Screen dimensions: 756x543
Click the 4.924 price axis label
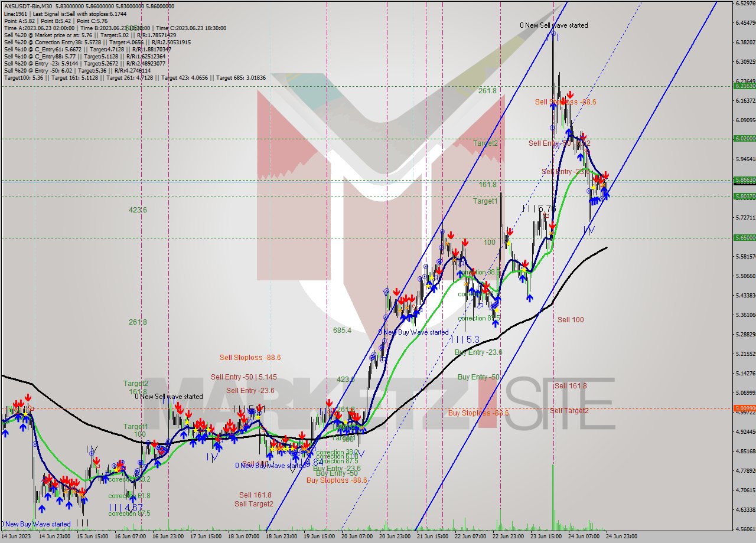745,432
